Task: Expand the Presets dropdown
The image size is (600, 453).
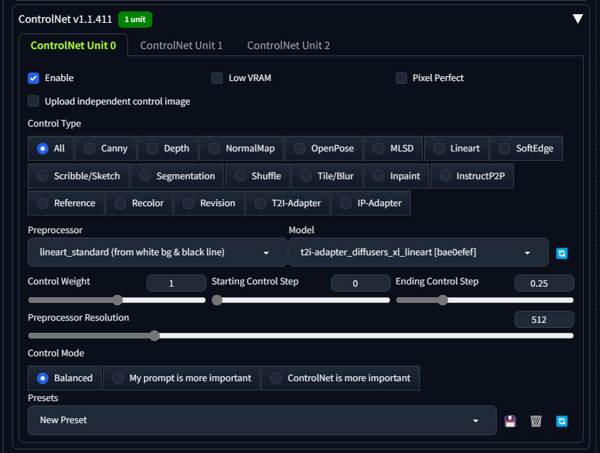Action: pos(262,420)
